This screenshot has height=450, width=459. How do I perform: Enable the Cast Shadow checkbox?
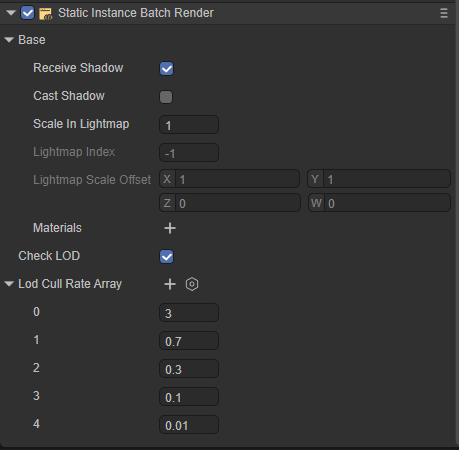click(x=166, y=97)
